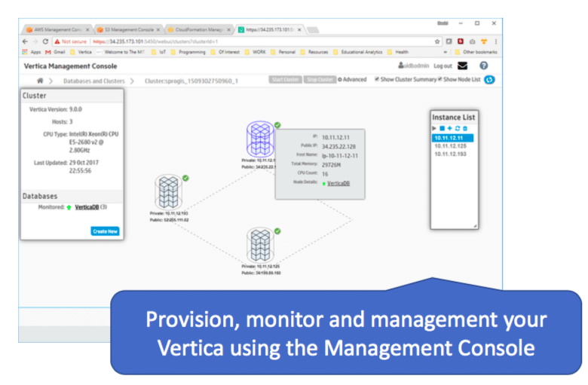Open the Educational Analytics bookmark folder
588x385 pixels.
pos(358,52)
